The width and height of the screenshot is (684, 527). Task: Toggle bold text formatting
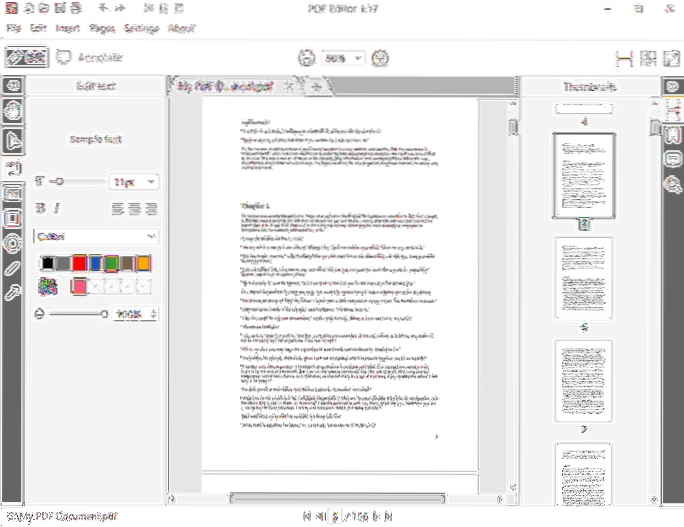[40, 208]
